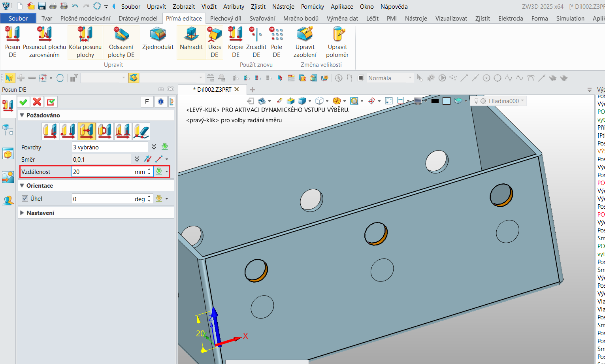This screenshot has width=605, height=364.
Task: Activate the Kóta posunu plochy tool
Action: point(85,42)
